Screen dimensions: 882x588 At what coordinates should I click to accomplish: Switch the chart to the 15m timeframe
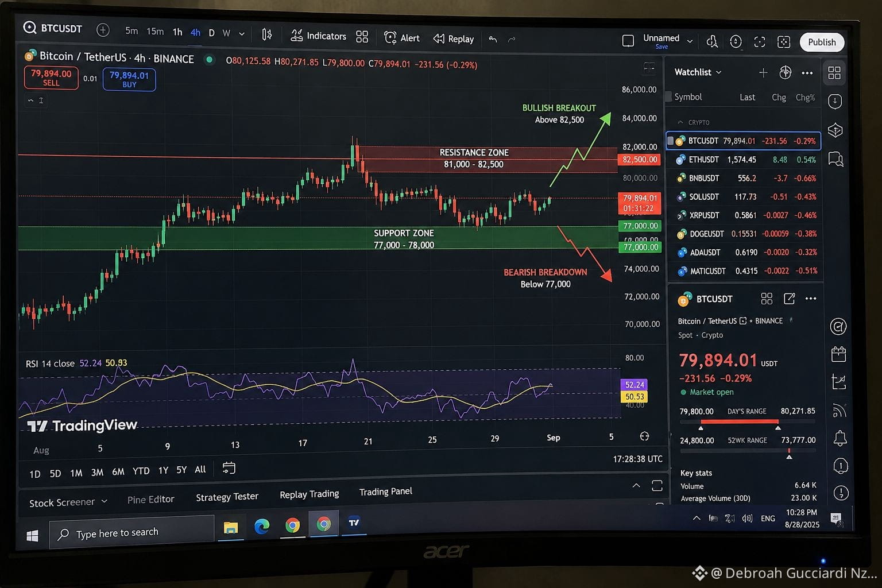(x=155, y=32)
